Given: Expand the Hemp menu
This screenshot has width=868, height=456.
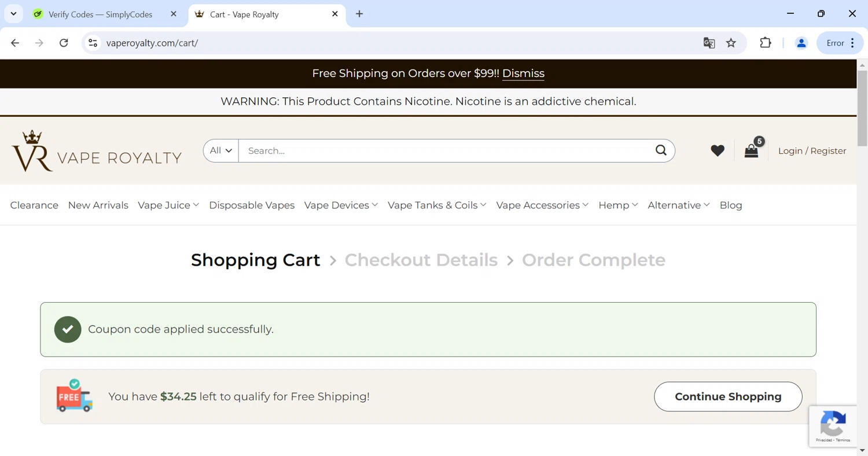Looking at the screenshot, I should tap(618, 205).
